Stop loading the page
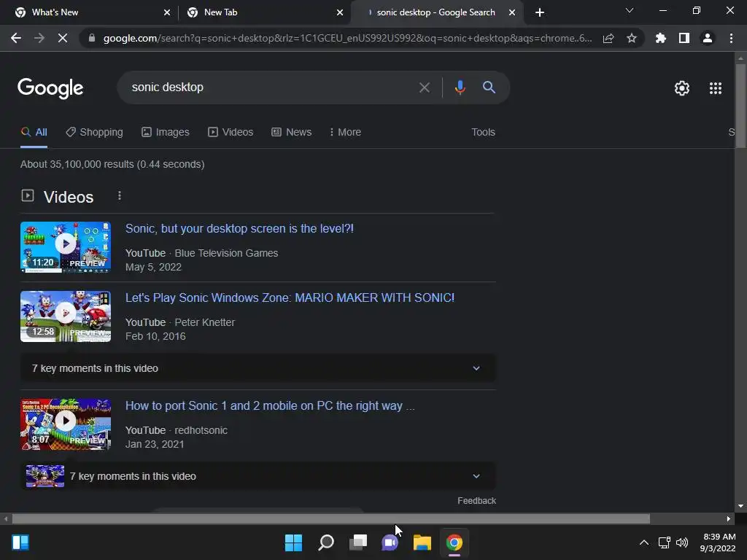Image resolution: width=747 pixels, height=560 pixels. (63, 38)
